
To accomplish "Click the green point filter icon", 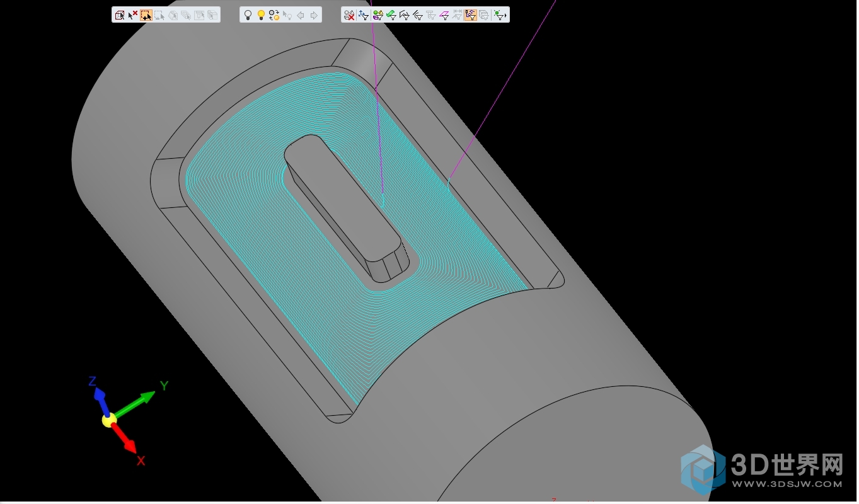I will 499,15.
